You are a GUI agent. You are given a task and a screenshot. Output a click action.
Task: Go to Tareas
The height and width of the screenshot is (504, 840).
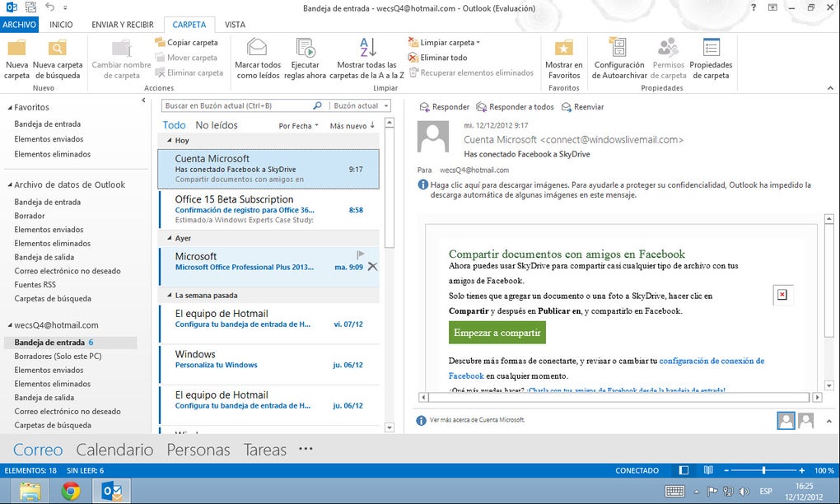265,450
